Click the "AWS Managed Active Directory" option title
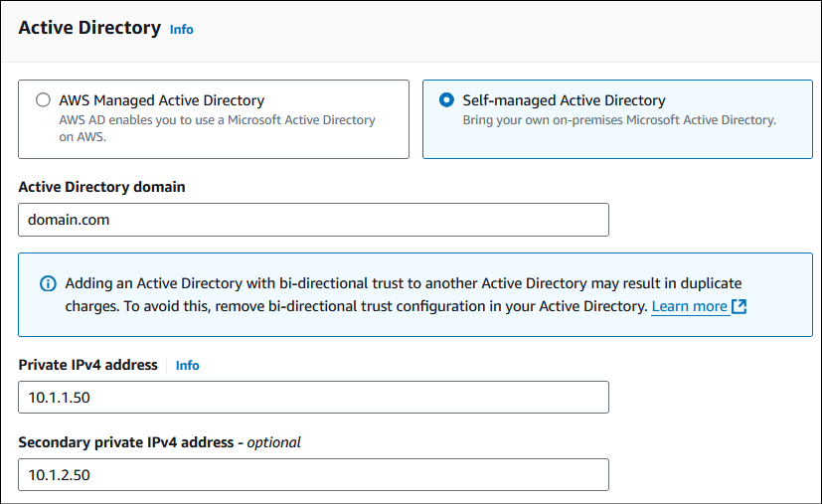Viewport: 822px width, 504px height. point(161,100)
